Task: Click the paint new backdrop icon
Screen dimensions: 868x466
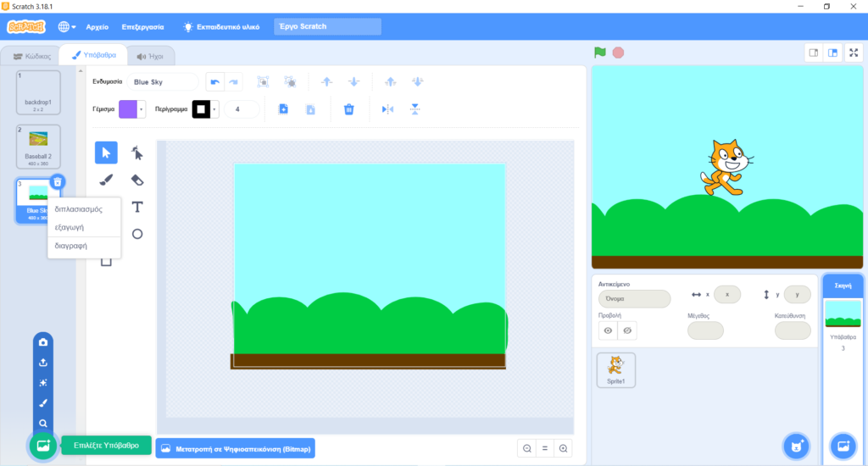Action: pyautogui.click(x=43, y=403)
